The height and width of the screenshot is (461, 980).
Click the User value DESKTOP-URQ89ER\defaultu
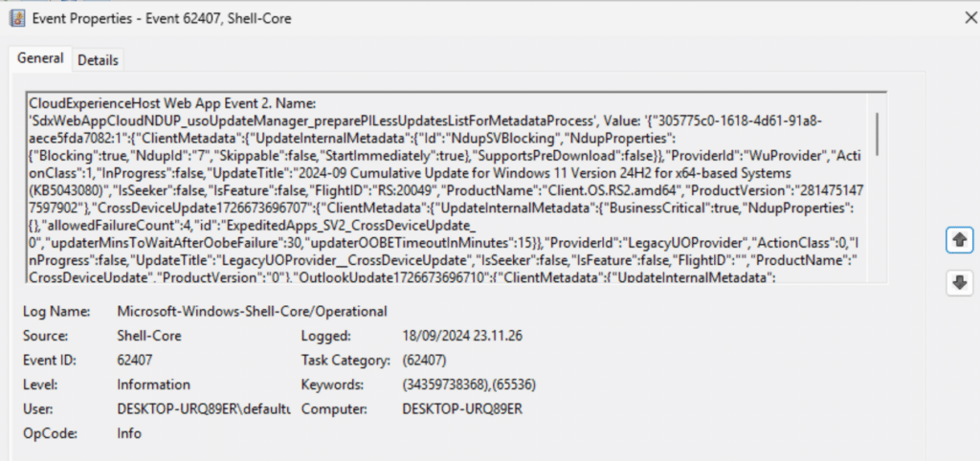204,409
